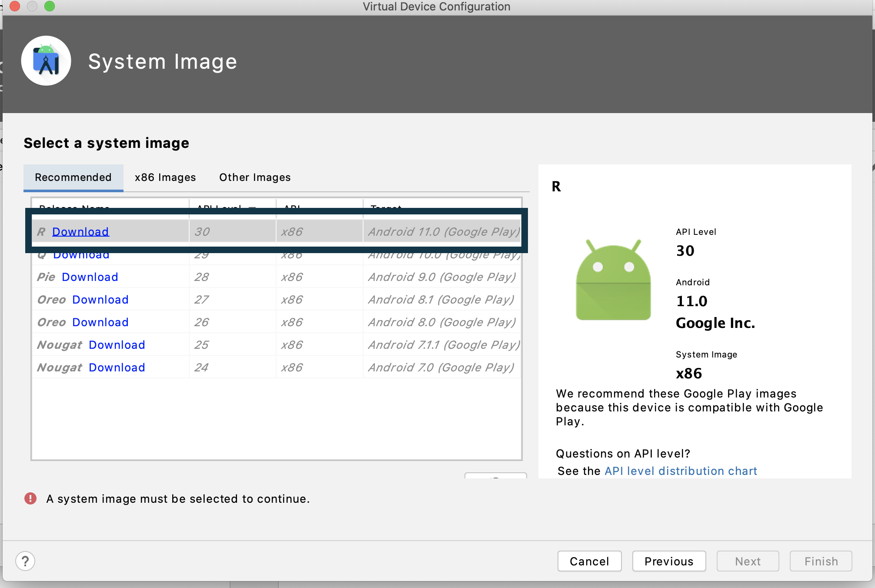This screenshot has height=588, width=875.
Task: Click the red error warning icon
Action: [x=30, y=498]
